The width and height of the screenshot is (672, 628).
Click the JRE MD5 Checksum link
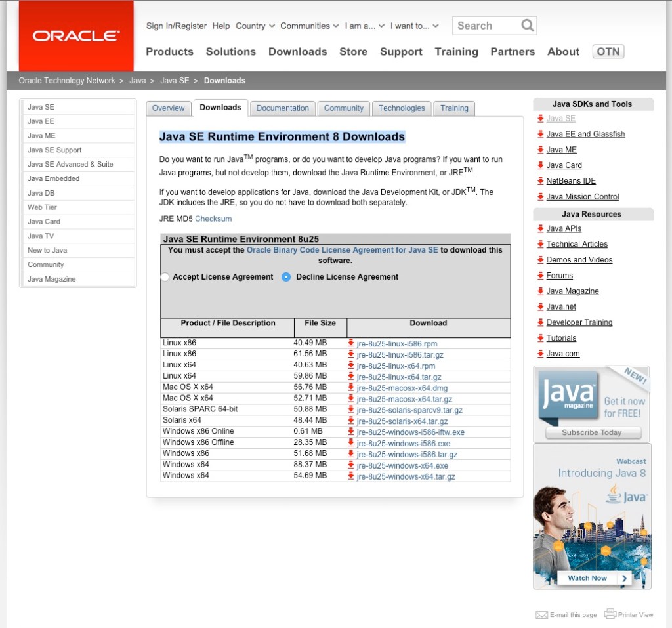213,219
